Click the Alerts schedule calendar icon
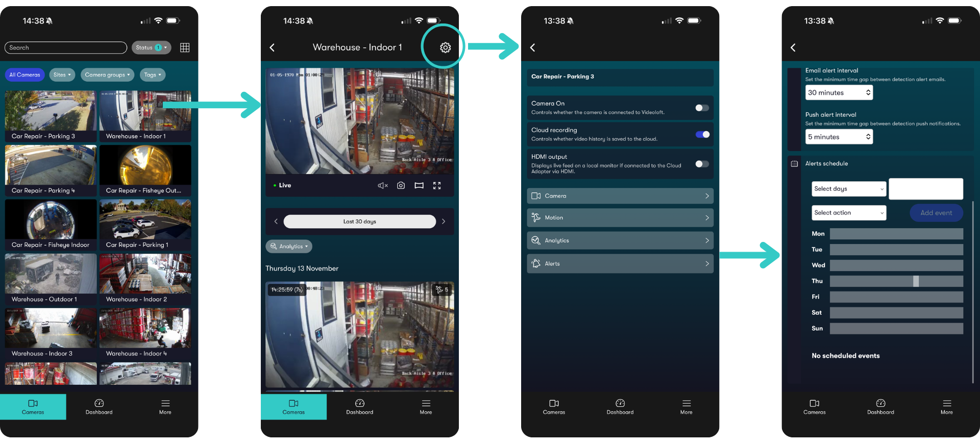The image size is (980, 444). pyautogui.click(x=794, y=164)
